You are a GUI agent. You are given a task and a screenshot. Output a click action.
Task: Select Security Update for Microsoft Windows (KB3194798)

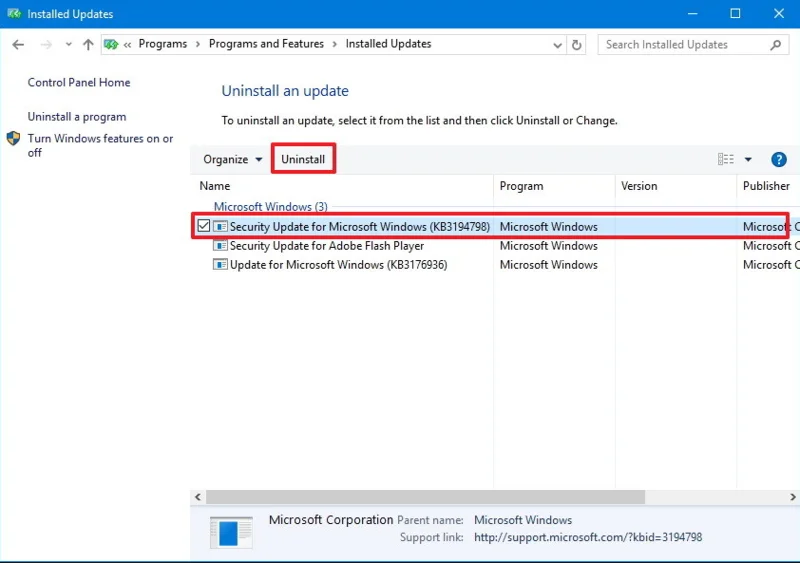360,227
